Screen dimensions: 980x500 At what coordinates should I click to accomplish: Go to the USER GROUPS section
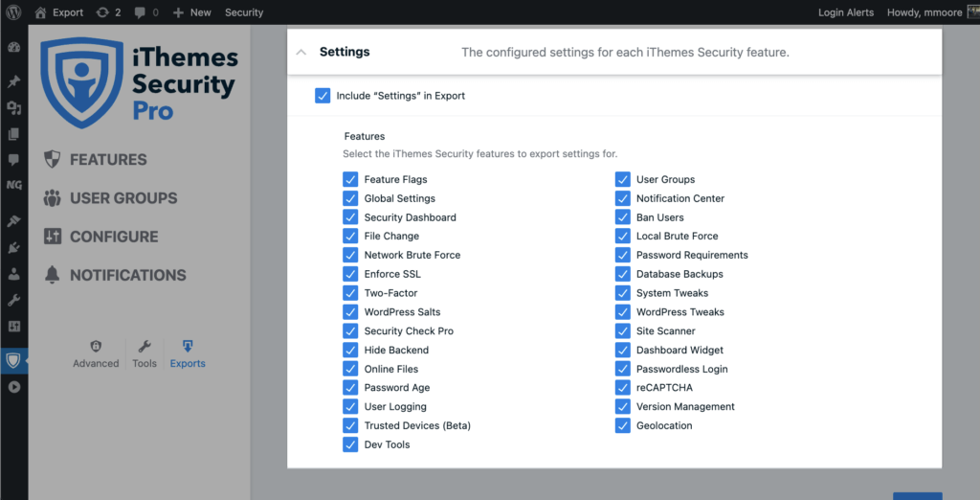pyautogui.click(x=110, y=198)
